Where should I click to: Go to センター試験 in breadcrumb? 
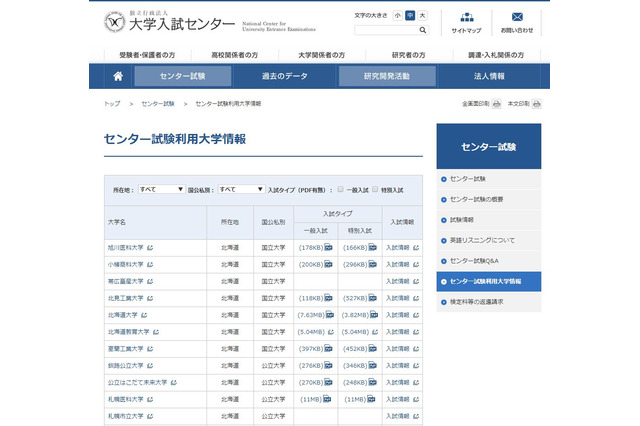click(158, 104)
